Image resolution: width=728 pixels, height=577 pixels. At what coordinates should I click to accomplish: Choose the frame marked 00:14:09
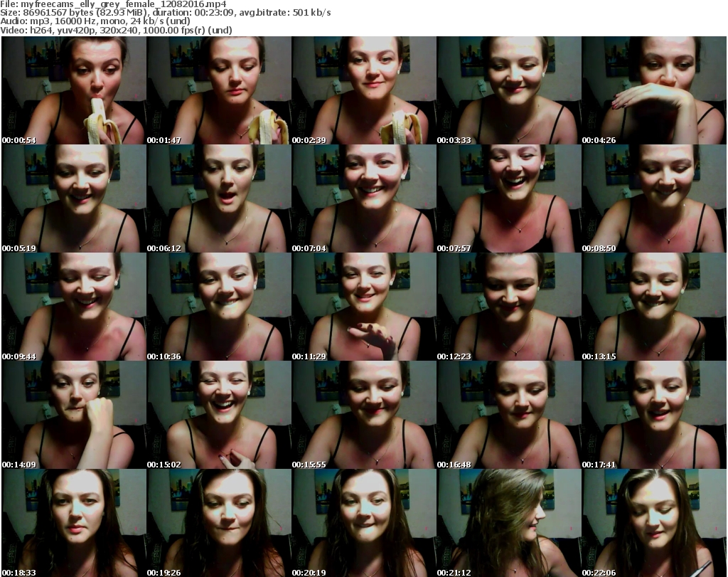tap(74, 415)
